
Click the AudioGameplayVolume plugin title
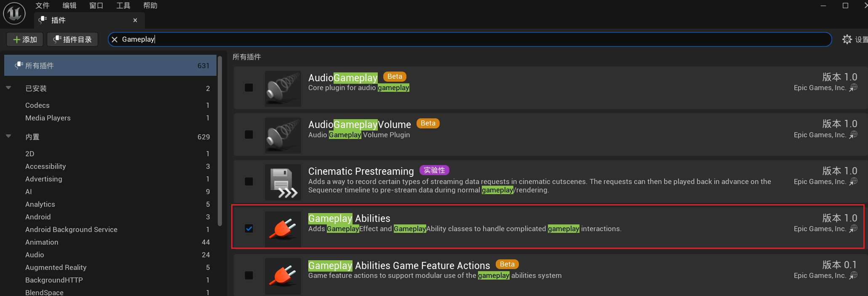click(x=360, y=125)
